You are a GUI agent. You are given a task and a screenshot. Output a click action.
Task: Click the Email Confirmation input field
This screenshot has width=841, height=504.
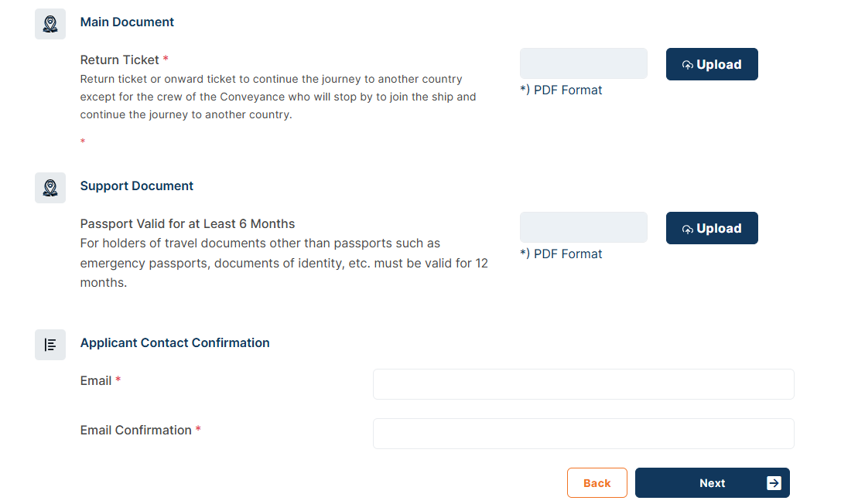tap(583, 433)
